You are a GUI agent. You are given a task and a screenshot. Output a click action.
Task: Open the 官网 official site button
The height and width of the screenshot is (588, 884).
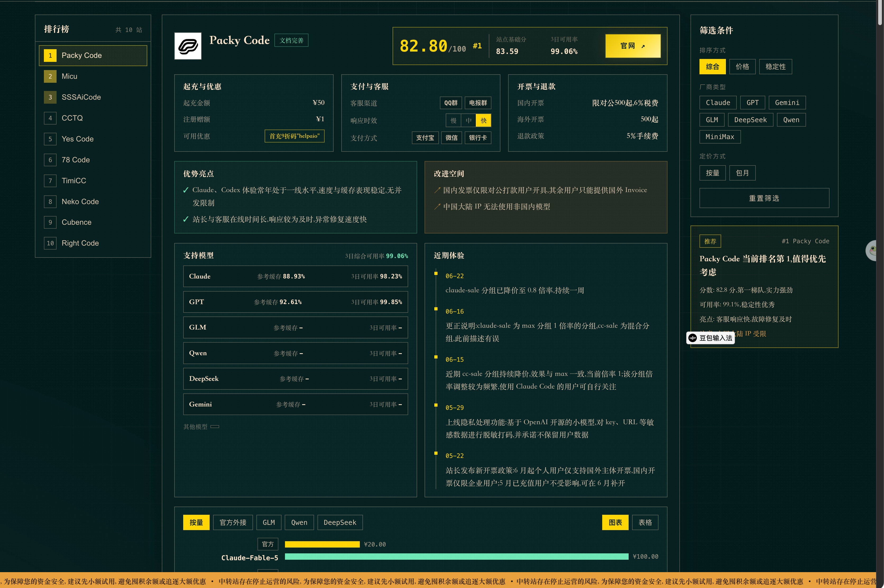tap(633, 46)
